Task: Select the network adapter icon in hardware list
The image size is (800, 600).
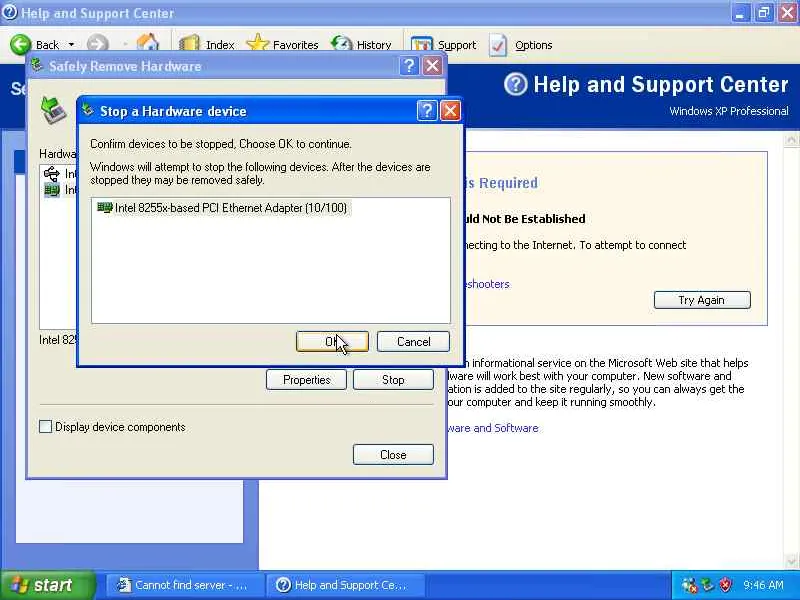Action: pyautogui.click(x=52, y=190)
